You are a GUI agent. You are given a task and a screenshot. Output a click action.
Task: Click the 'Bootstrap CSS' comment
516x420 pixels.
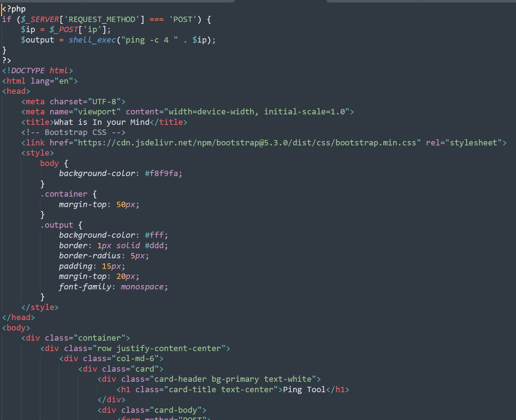click(73, 132)
